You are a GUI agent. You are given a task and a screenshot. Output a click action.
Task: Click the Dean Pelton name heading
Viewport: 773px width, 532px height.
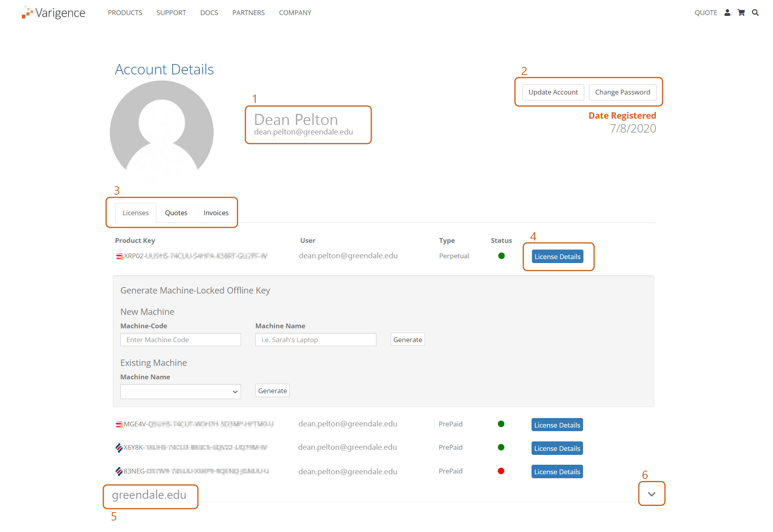296,119
